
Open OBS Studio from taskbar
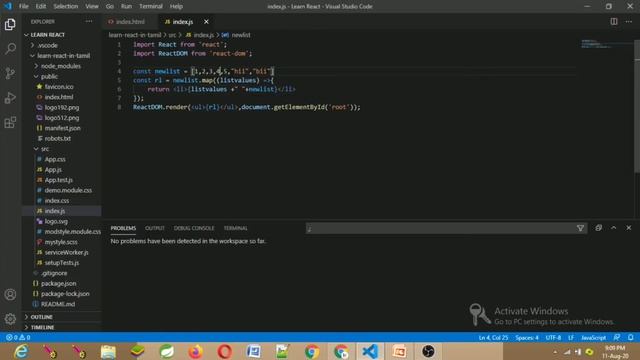click(x=428, y=351)
